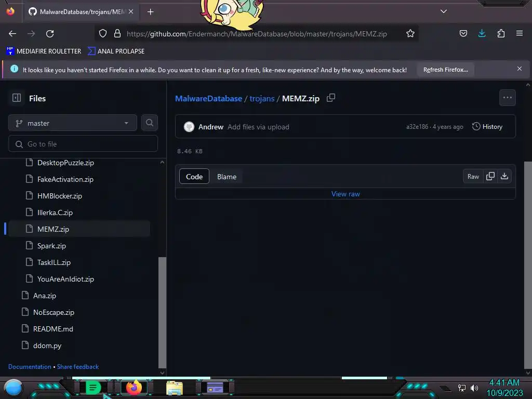Open the Firefox extensions puzzle icon

pyautogui.click(x=501, y=33)
